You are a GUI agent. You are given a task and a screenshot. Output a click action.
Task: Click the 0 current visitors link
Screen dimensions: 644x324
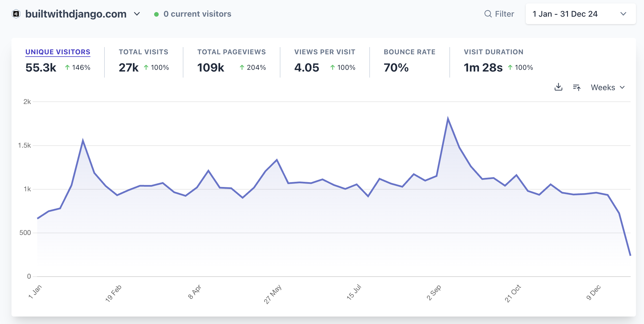point(197,14)
